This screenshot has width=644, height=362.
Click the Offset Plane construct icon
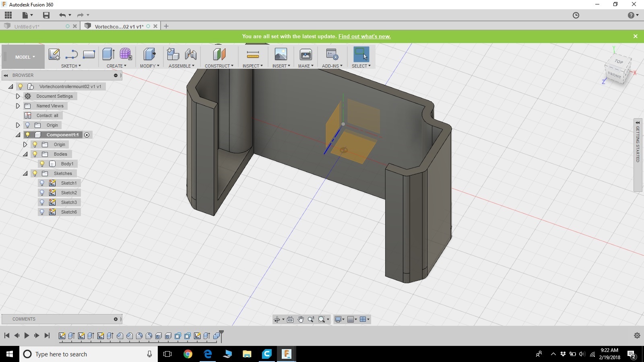click(219, 54)
